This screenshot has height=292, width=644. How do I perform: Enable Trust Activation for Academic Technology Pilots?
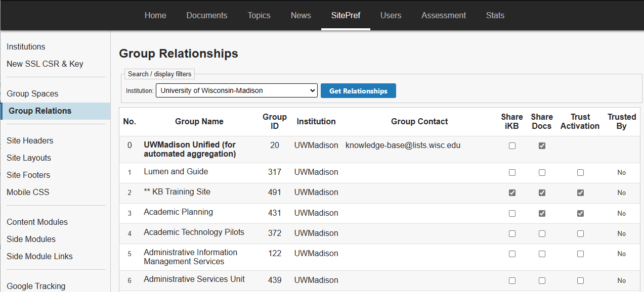580,234
